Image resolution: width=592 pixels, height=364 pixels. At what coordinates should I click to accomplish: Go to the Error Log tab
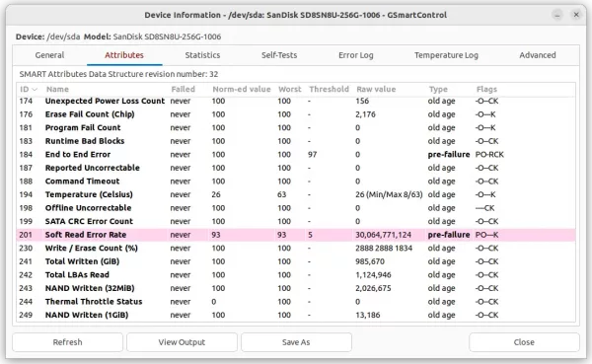click(x=355, y=55)
